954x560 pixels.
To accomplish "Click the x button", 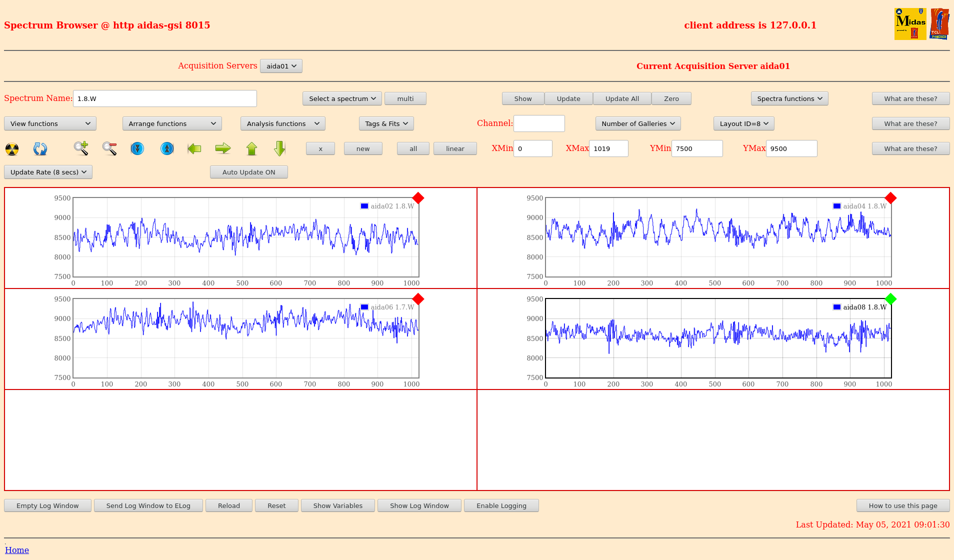I will tap(320, 148).
